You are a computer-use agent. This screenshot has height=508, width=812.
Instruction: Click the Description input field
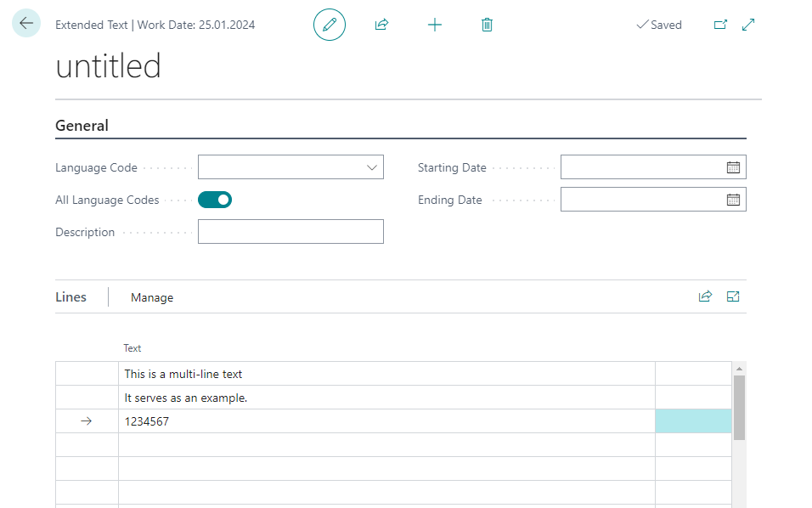pyautogui.click(x=290, y=232)
